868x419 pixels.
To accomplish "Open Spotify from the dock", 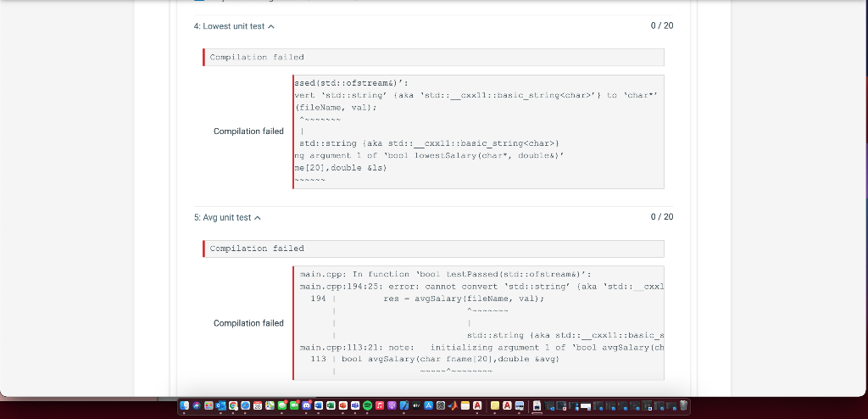I will coord(368,405).
